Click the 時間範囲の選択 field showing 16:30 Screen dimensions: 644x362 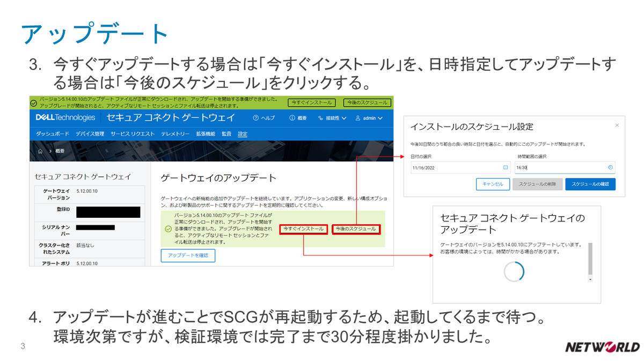point(565,167)
